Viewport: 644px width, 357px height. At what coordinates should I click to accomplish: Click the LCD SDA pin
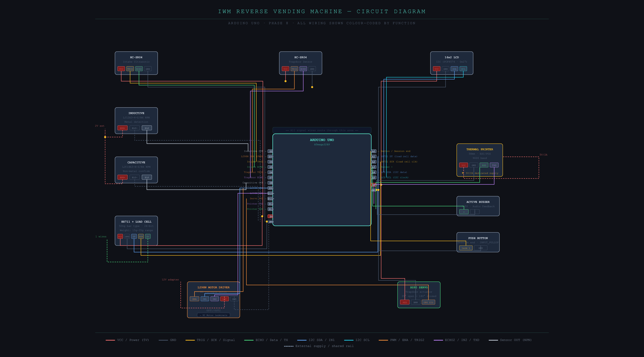[x=454, y=69]
